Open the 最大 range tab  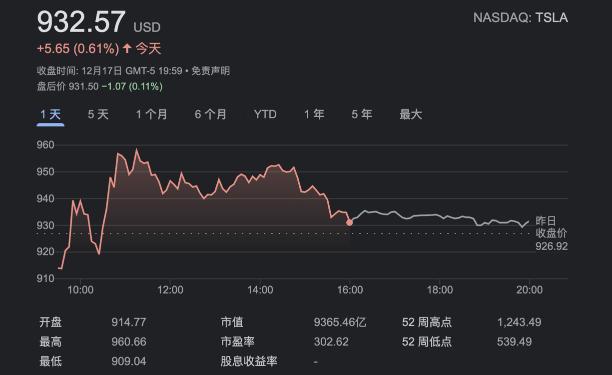point(411,114)
